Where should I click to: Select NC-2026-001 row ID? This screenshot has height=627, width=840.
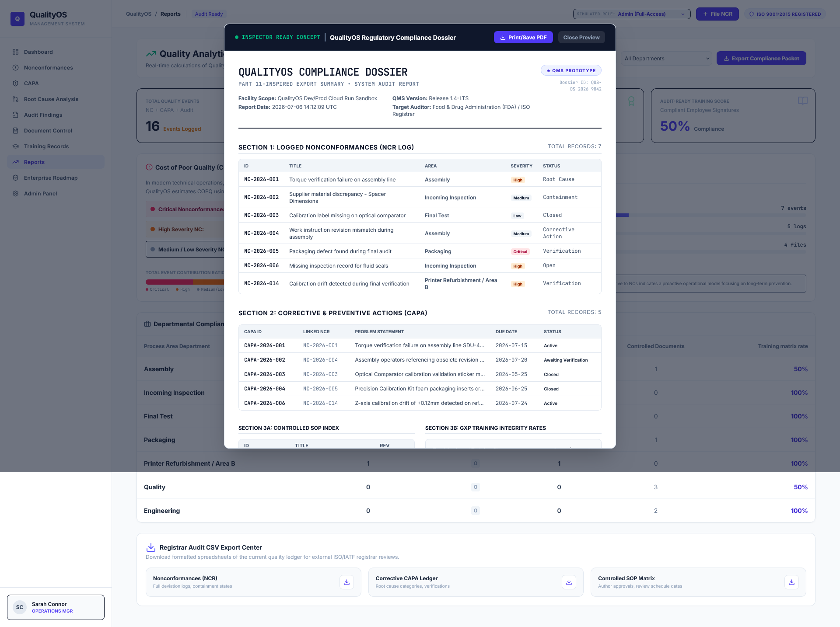[261, 180]
